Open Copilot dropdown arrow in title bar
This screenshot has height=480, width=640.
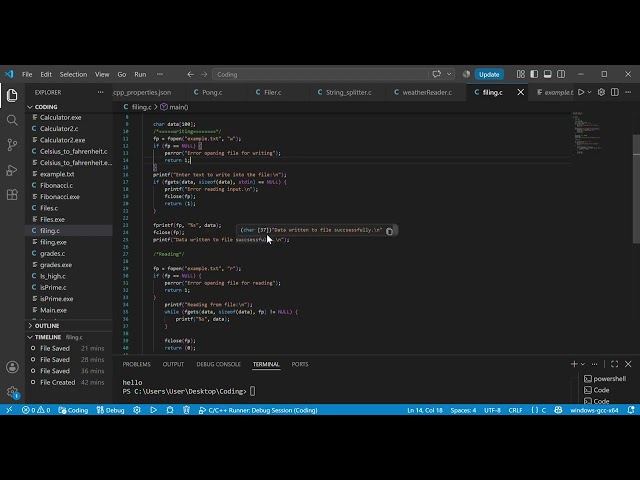click(449, 74)
